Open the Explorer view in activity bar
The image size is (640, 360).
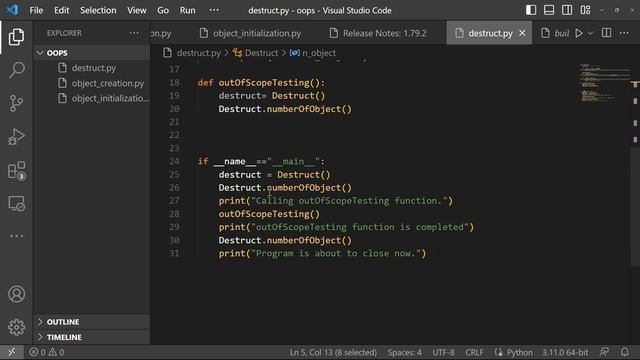click(16, 37)
